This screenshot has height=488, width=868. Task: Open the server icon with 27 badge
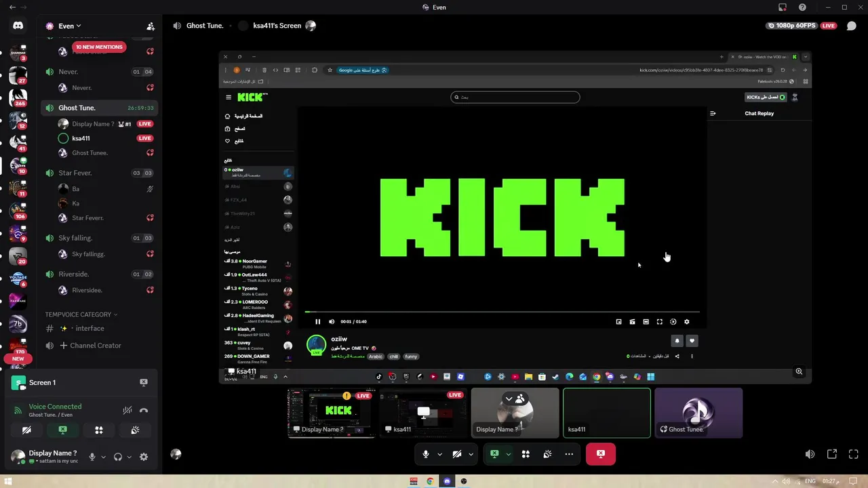coord(18,75)
